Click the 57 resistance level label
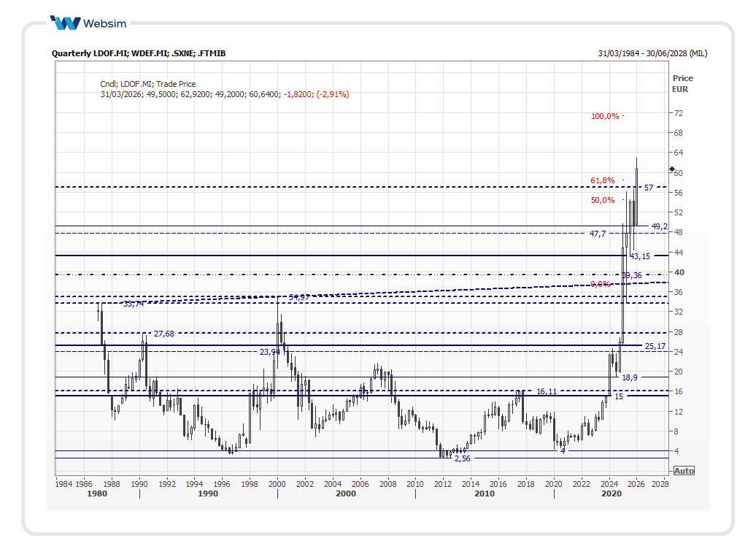 pyautogui.click(x=648, y=188)
